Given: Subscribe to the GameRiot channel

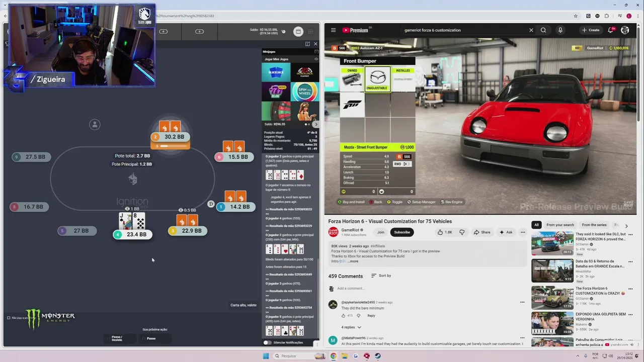Looking at the screenshot, I should (402, 232).
